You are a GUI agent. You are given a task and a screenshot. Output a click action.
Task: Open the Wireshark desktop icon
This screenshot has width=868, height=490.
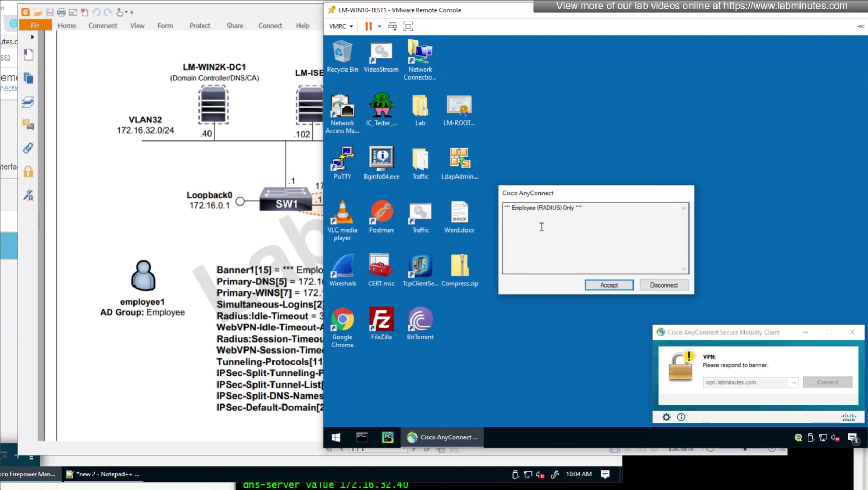coord(343,268)
